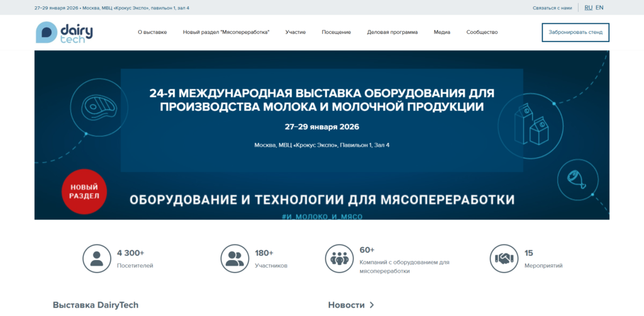
Task: Open the Деловая программа menu
Action: pos(392,32)
